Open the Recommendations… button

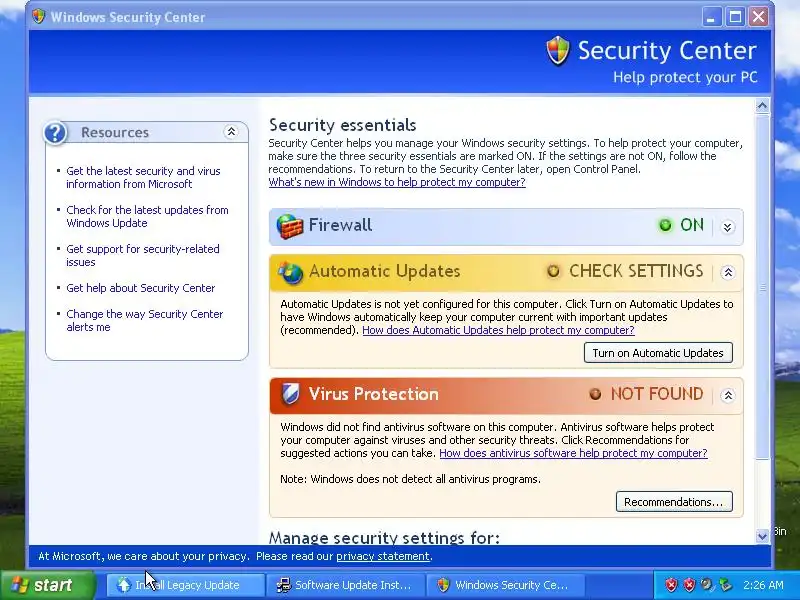coord(674,502)
